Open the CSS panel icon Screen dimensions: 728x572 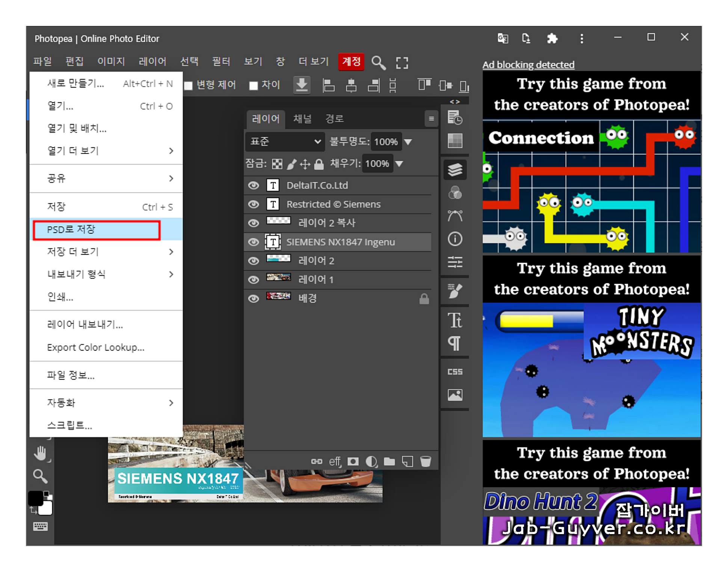pyautogui.click(x=455, y=372)
